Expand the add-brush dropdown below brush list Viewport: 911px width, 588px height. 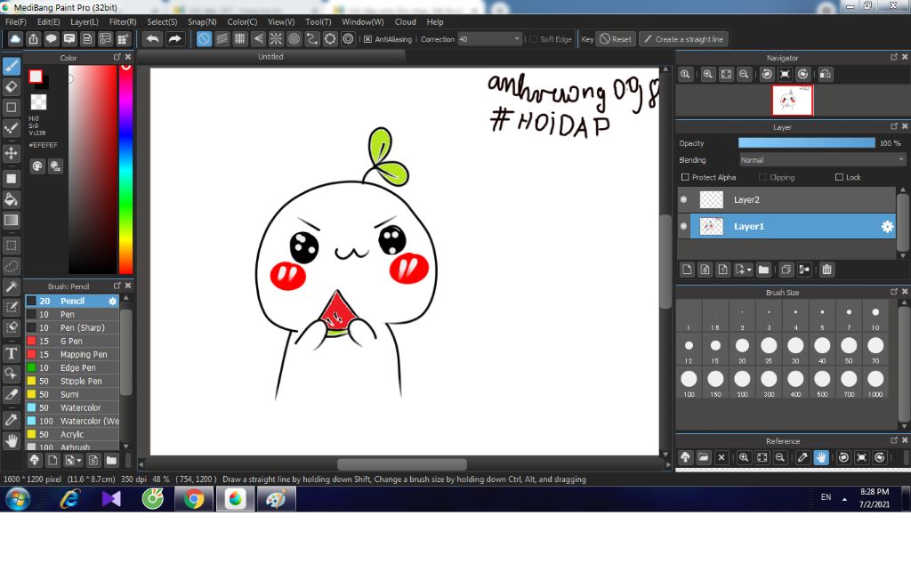[79, 460]
